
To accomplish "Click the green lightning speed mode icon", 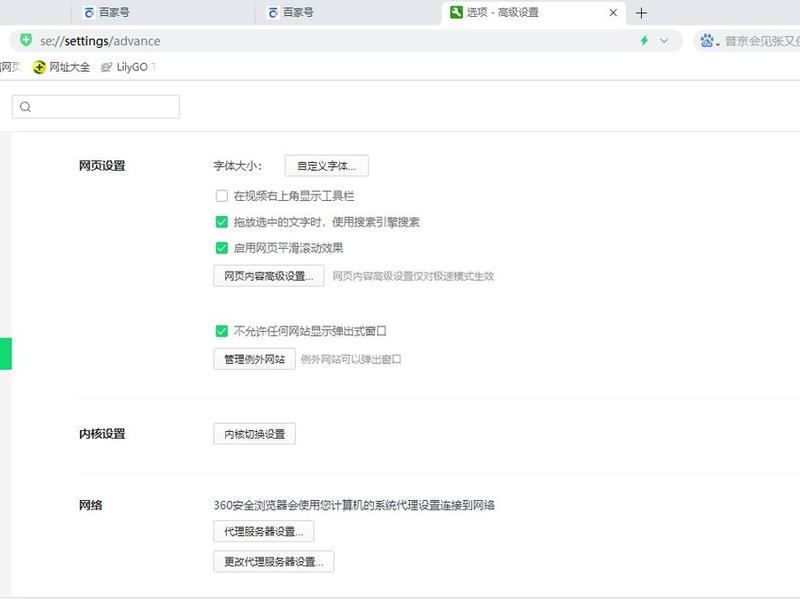I will coord(644,40).
